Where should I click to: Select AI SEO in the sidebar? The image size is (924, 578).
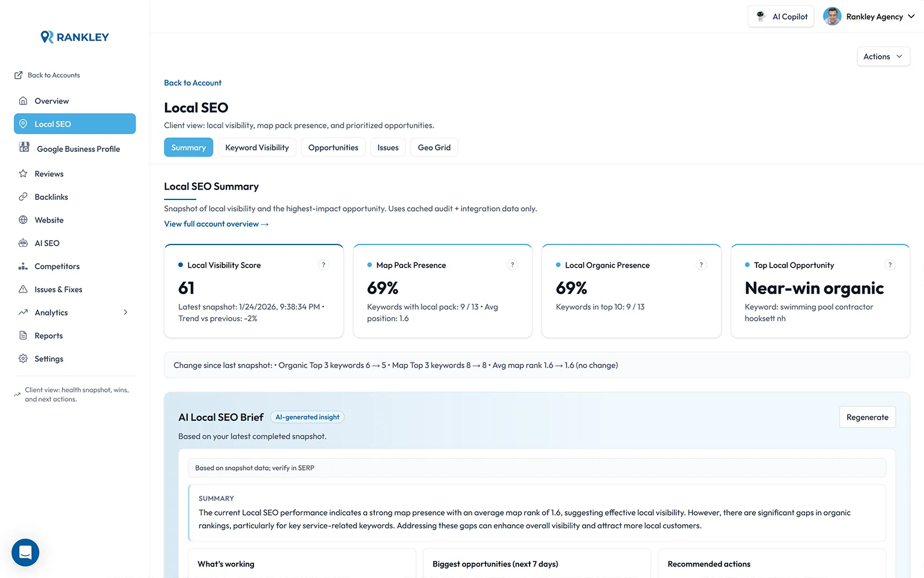(46, 243)
